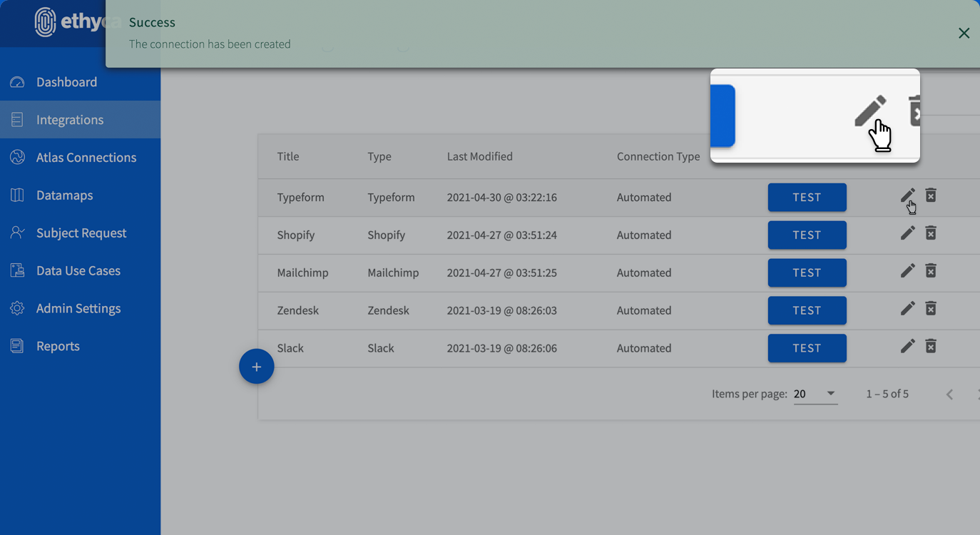The width and height of the screenshot is (980, 535).
Task: Click the Reports icon
Action: click(x=17, y=347)
